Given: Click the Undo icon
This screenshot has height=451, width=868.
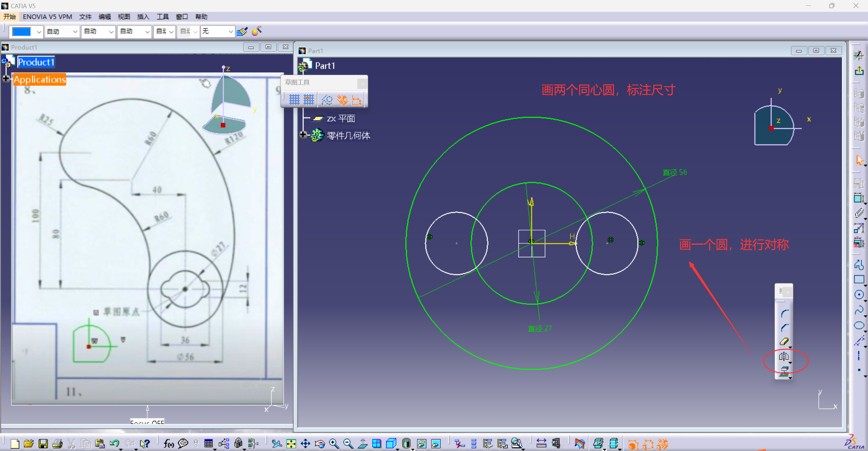Looking at the screenshot, I should [114, 444].
